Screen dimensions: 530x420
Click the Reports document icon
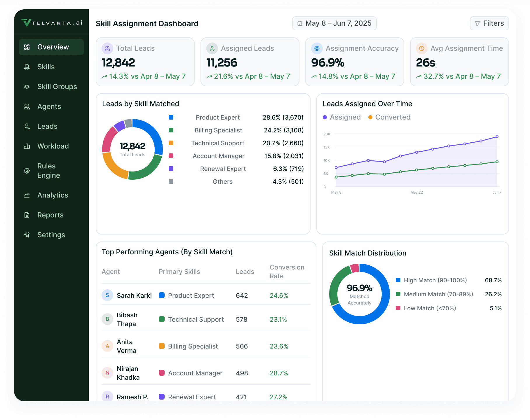[27, 215]
